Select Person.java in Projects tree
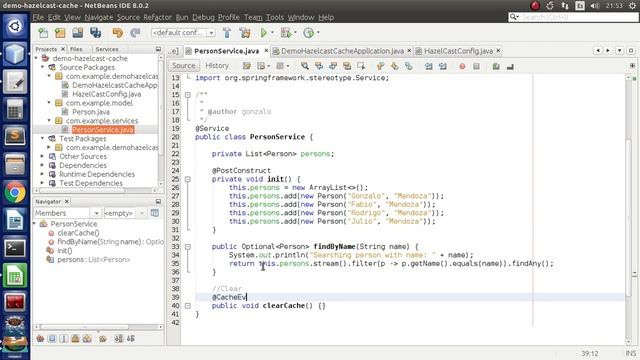The image size is (640, 360). (x=91, y=112)
